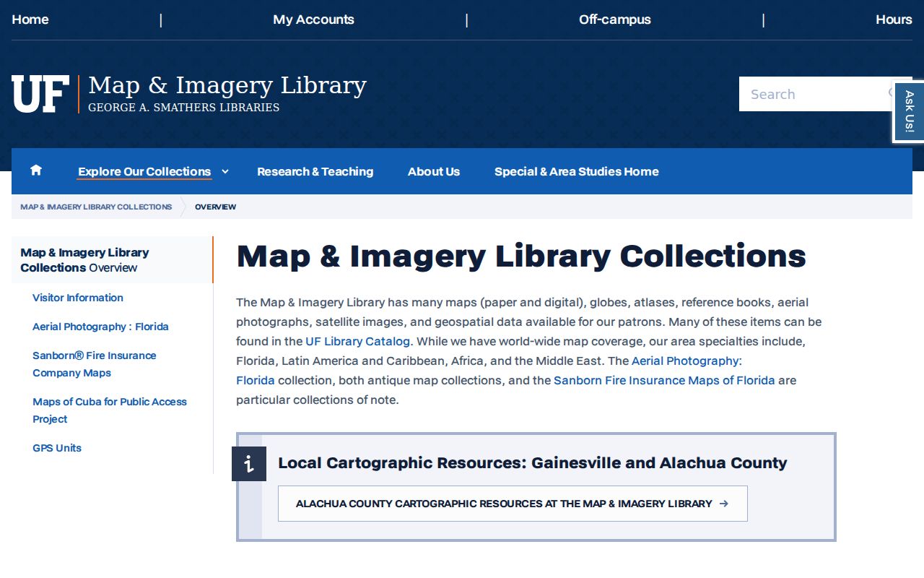Screen dimensions: 924x578
Task: Select Map & Imagery Library Collections Overview sidebar item
Action: (112, 260)
